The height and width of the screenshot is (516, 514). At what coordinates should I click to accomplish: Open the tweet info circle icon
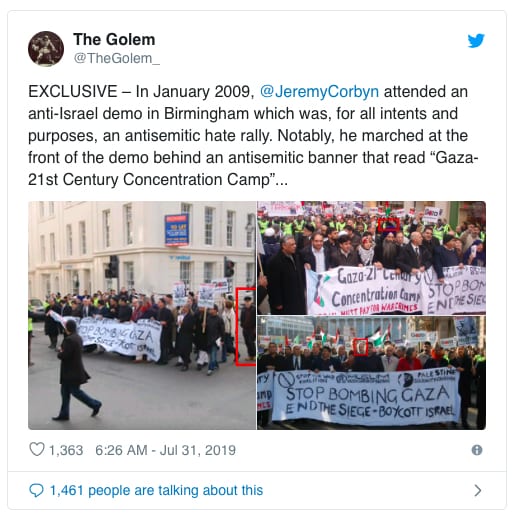click(477, 450)
